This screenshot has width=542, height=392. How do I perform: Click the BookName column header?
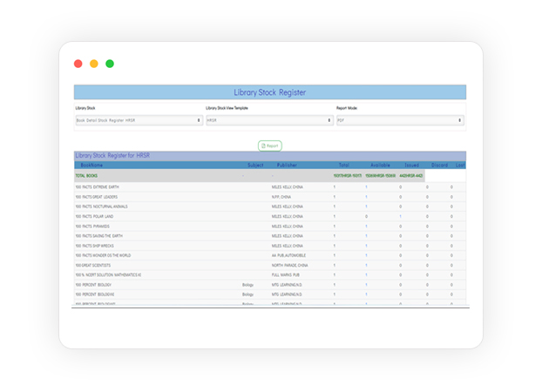91,166
